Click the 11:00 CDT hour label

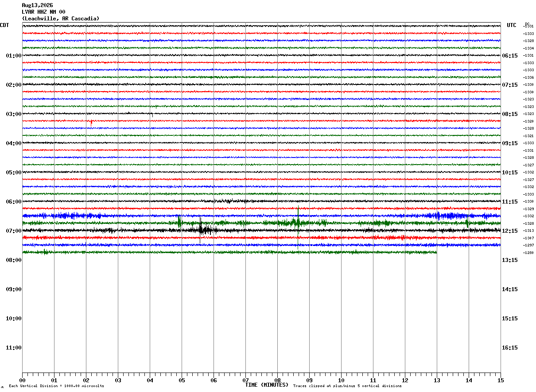tap(14, 348)
